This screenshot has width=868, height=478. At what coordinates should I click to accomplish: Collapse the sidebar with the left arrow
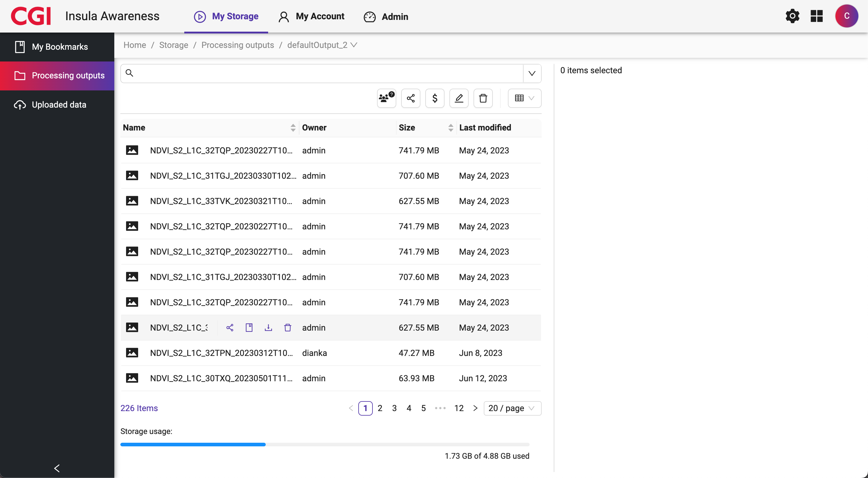point(57,468)
